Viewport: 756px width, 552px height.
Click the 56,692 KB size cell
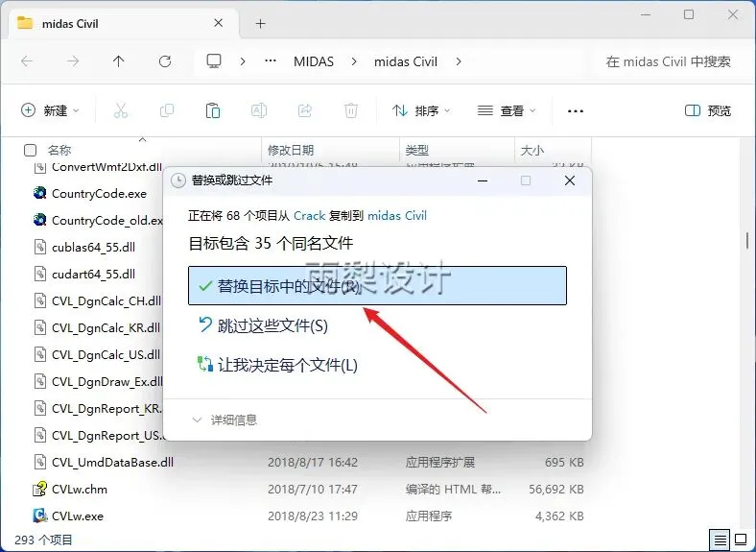(555, 489)
